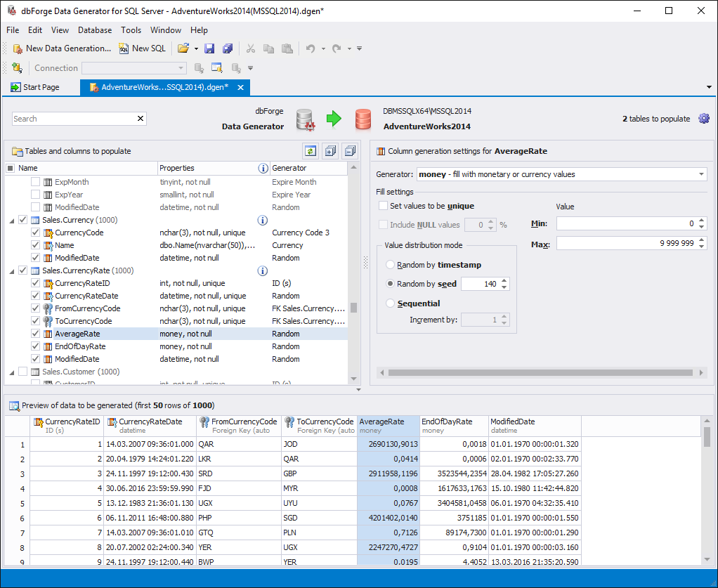
Task: Increase the Min value with up arrow
Action: tap(703, 221)
